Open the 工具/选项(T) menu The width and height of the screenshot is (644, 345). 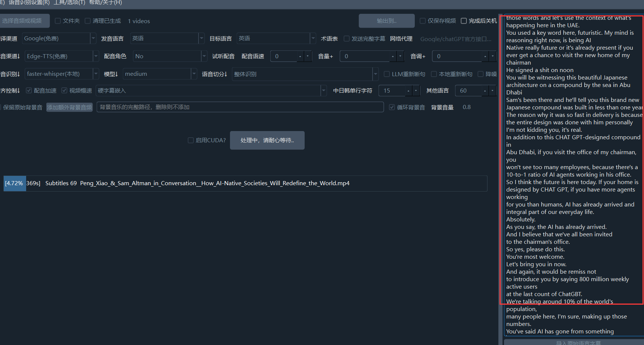(69, 3)
